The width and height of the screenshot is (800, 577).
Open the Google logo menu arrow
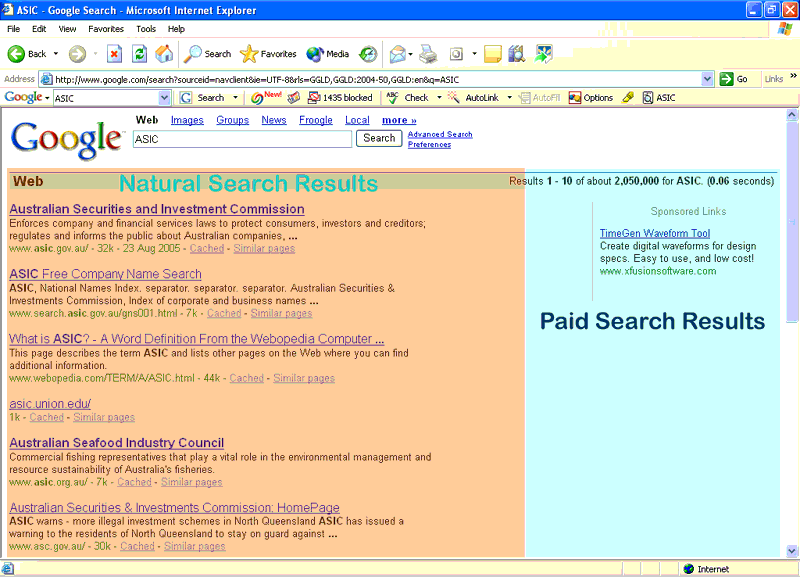click(x=47, y=98)
